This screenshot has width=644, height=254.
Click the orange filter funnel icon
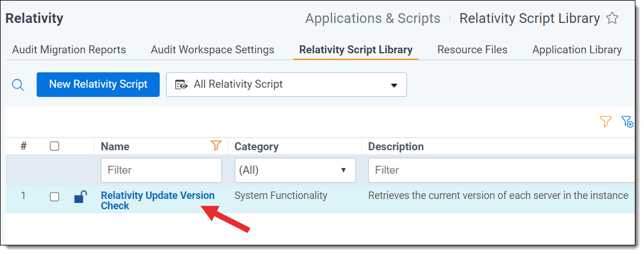[x=606, y=122]
